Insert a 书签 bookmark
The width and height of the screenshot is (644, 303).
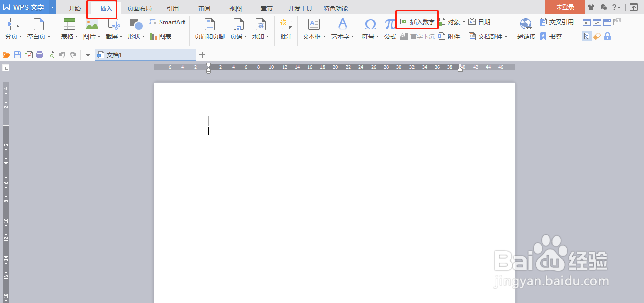coord(551,37)
